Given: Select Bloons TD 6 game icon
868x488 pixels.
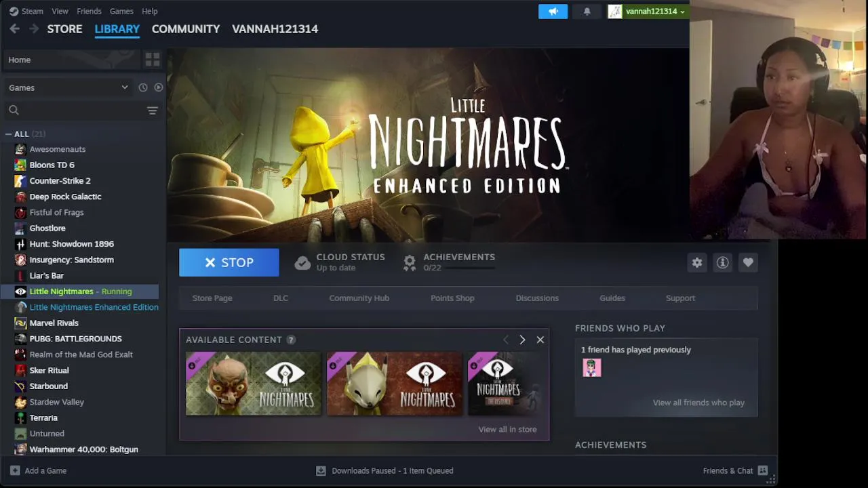Looking at the screenshot, I should point(20,165).
